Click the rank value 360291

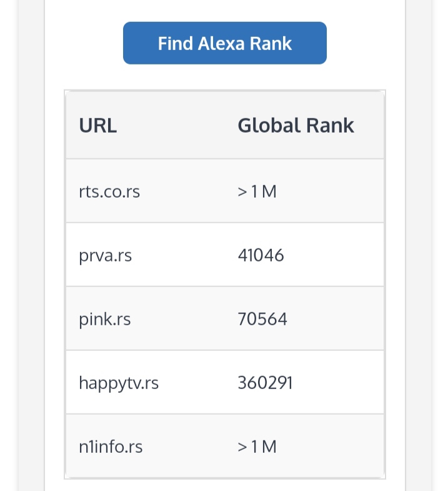point(265,383)
